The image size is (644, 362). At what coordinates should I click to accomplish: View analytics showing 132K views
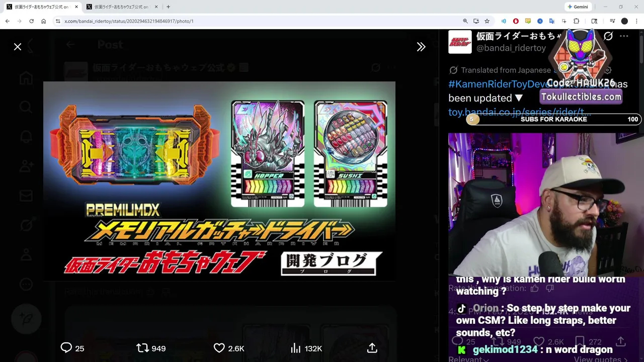306,348
